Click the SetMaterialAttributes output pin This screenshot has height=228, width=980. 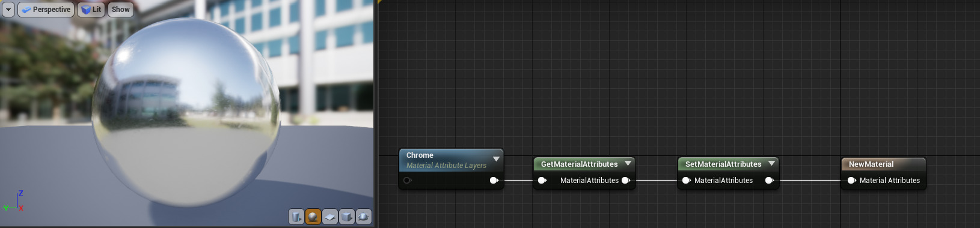coord(770,180)
